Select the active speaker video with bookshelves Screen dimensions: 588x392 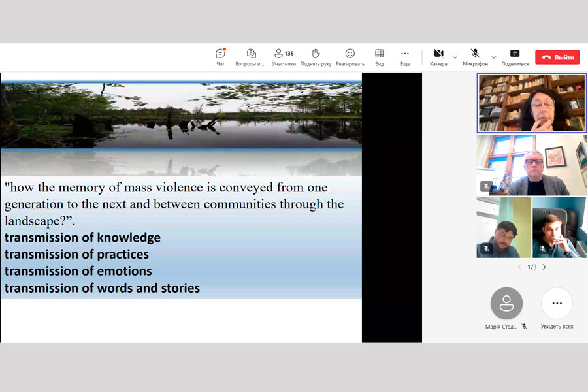point(531,103)
